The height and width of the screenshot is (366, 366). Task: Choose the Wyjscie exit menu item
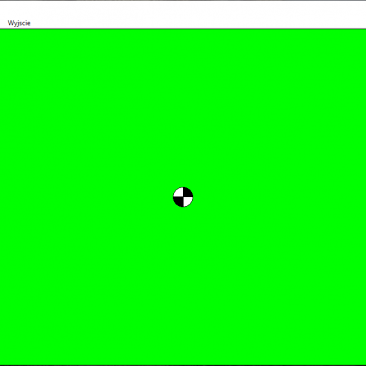[x=19, y=23]
